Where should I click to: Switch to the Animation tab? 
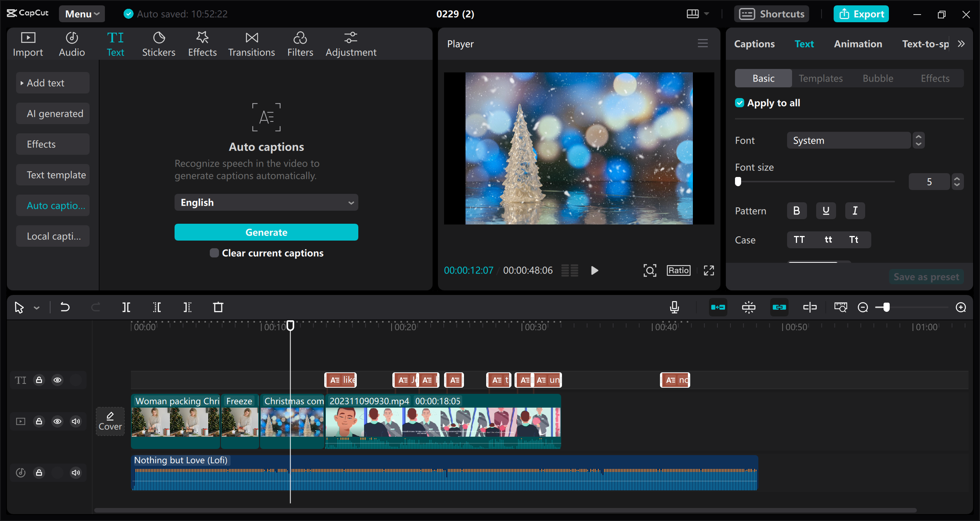(857, 44)
